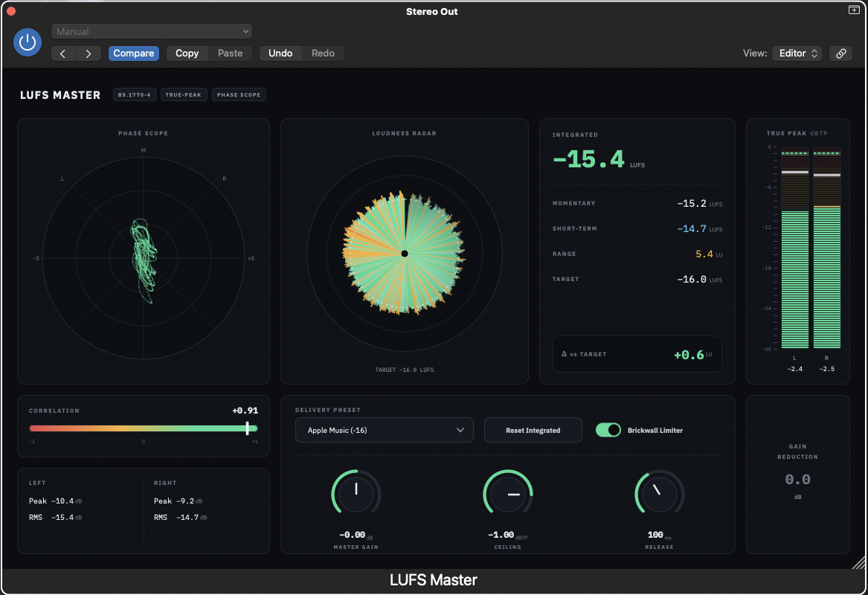Click the Master Gain knob

[356, 493]
